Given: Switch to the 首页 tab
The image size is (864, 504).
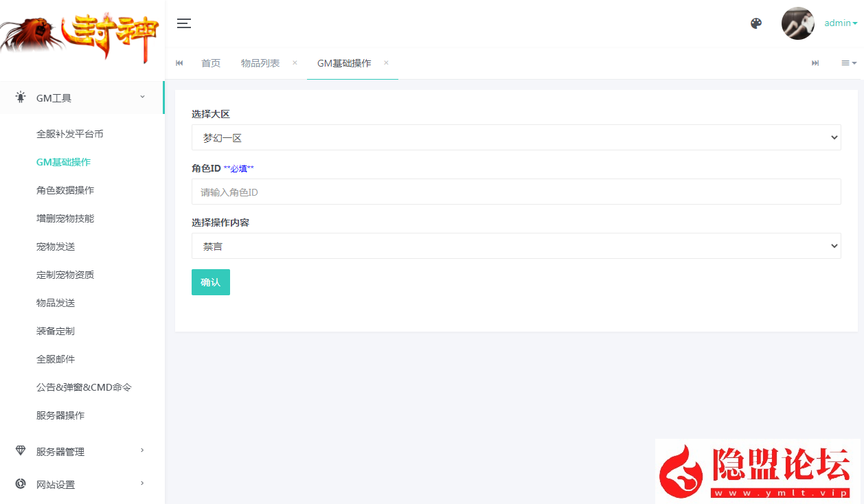Looking at the screenshot, I should coord(211,63).
